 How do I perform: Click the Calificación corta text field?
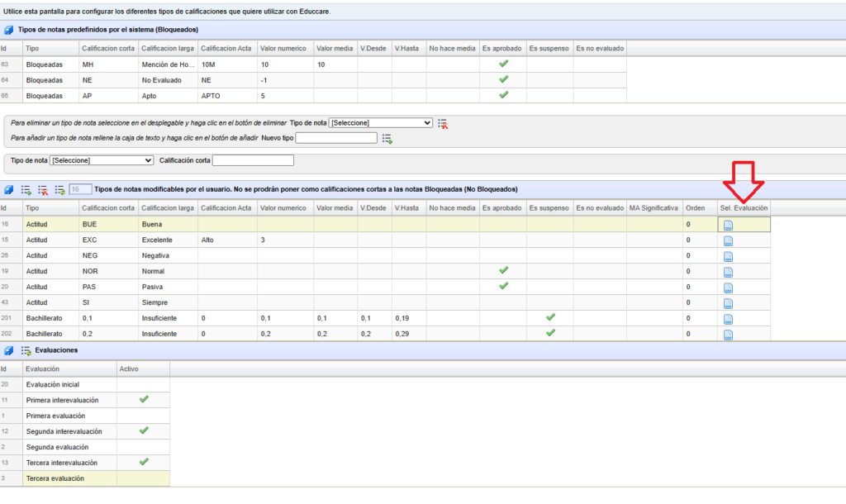coord(253,160)
